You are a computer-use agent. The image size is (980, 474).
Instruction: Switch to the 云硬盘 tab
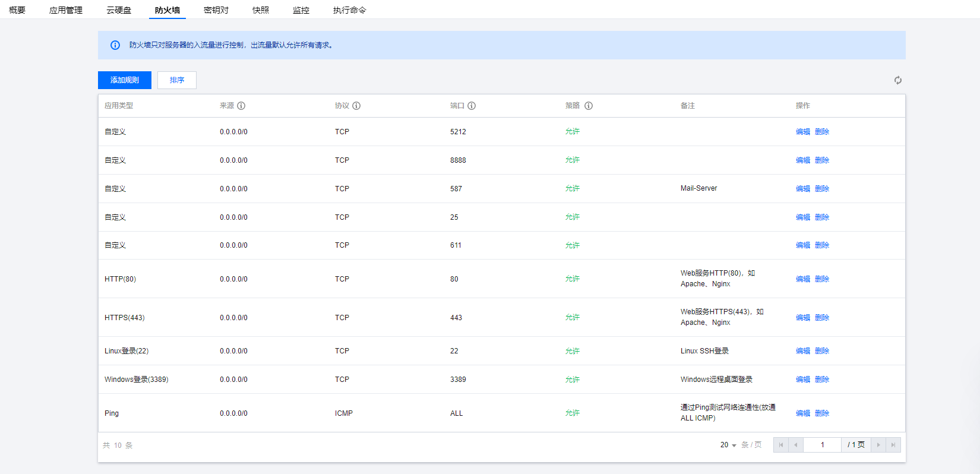119,10
